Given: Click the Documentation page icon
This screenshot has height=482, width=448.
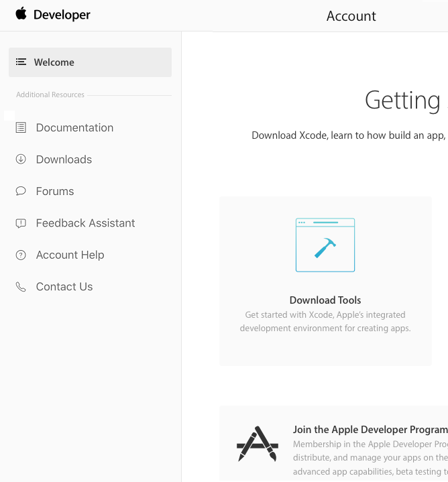Looking at the screenshot, I should 21,127.
